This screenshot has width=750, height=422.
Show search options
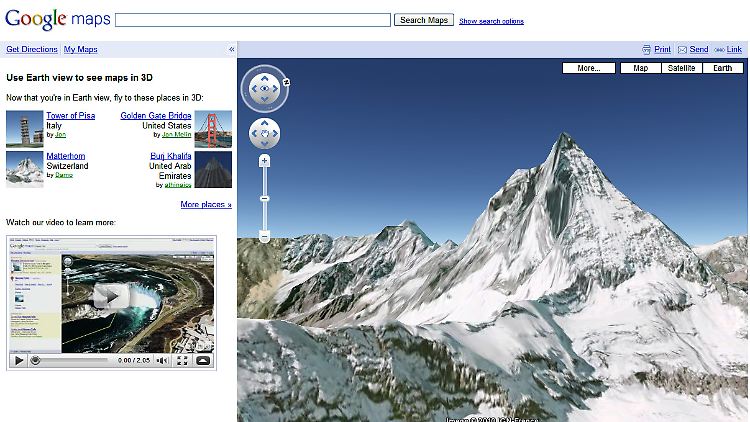pyautogui.click(x=491, y=21)
